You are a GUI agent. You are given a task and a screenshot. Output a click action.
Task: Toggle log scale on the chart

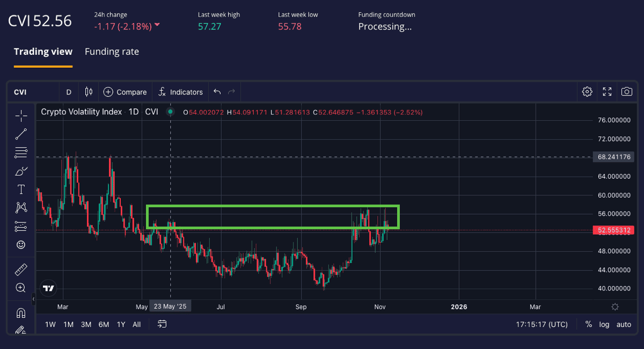pyautogui.click(x=604, y=324)
